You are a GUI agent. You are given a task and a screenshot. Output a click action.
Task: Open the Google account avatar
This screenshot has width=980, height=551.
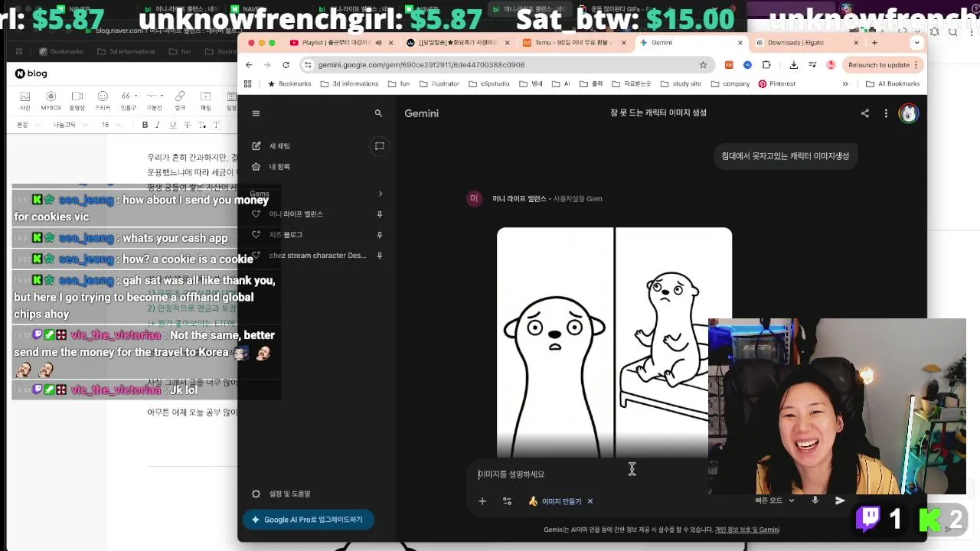click(x=908, y=113)
